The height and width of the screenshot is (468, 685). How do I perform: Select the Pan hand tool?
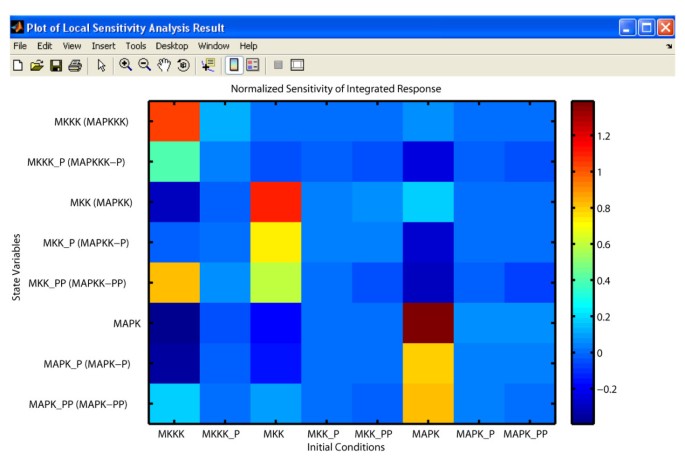pos(164,65)
